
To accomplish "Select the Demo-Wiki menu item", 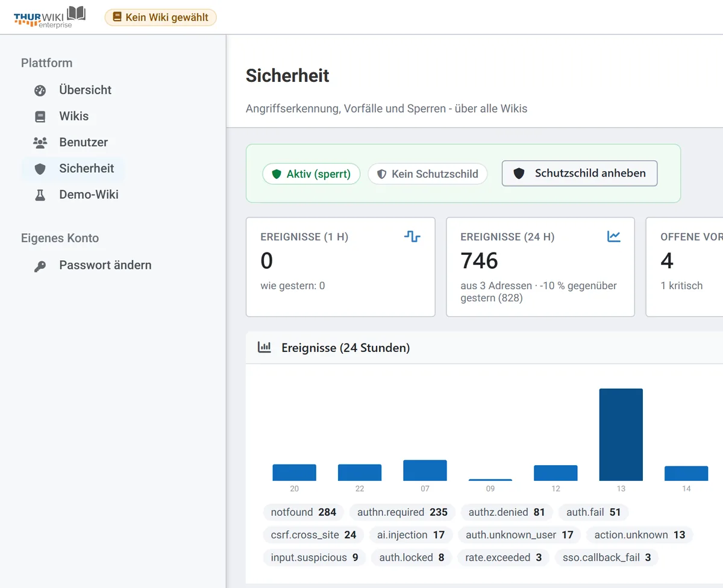I will pos(72,195).
